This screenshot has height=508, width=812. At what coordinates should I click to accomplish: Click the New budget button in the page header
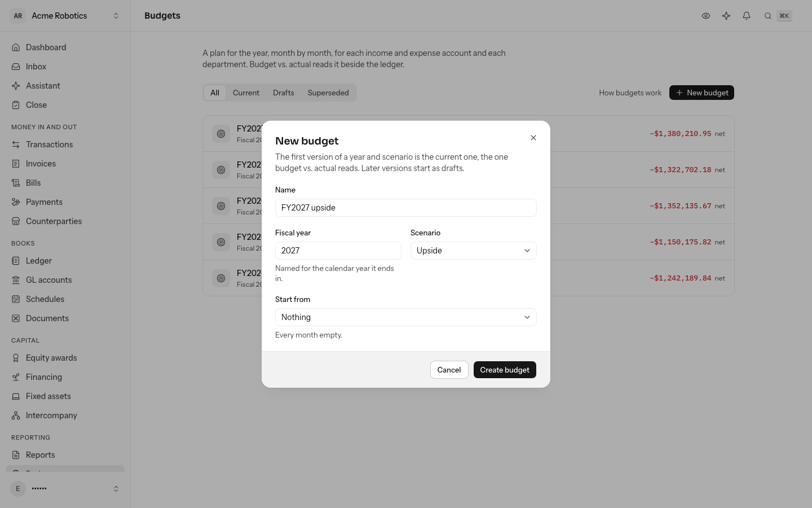(x=701, y=93)
